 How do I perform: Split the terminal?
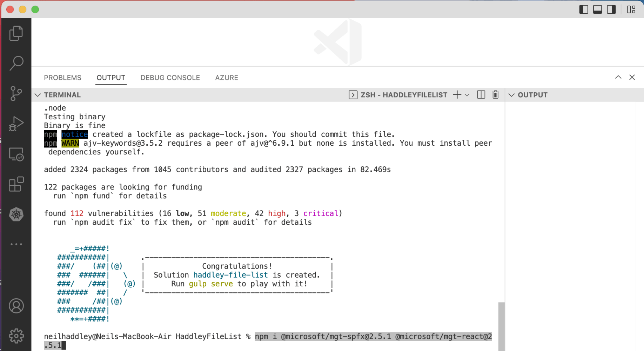(481, 95)
